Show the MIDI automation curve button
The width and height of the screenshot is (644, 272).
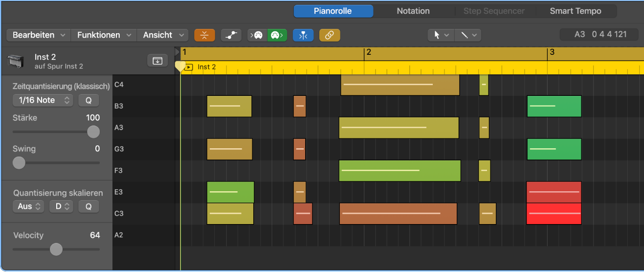pos(231,35)
